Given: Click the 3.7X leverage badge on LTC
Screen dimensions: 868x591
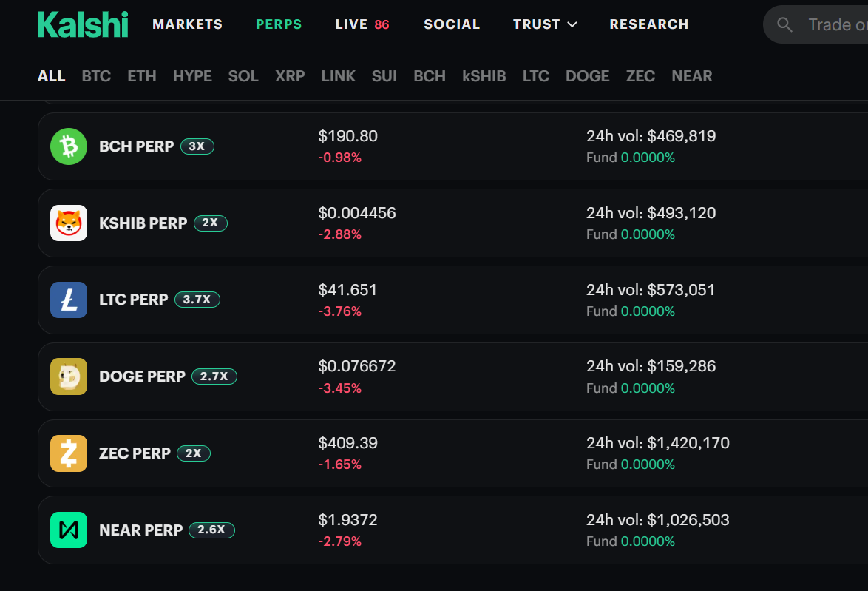Looking at the screenshot, I should pyautogui.click(x=197, y=300).
